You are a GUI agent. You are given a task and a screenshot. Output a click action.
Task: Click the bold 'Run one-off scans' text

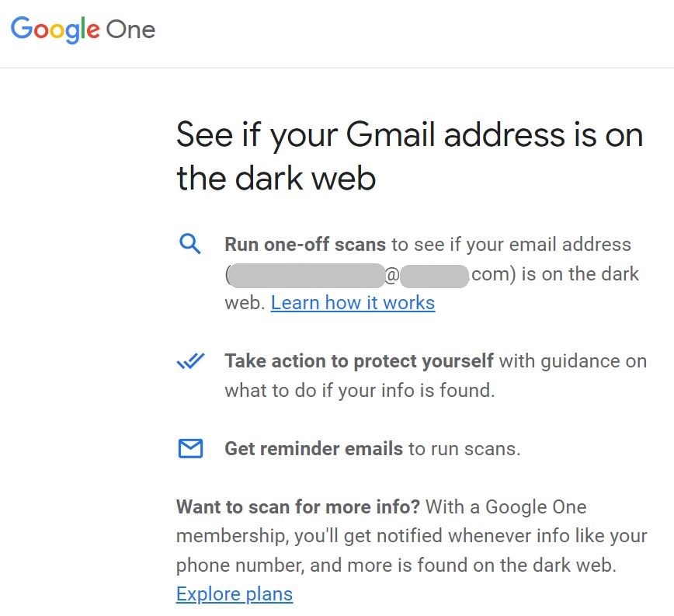tap(305, 244)
